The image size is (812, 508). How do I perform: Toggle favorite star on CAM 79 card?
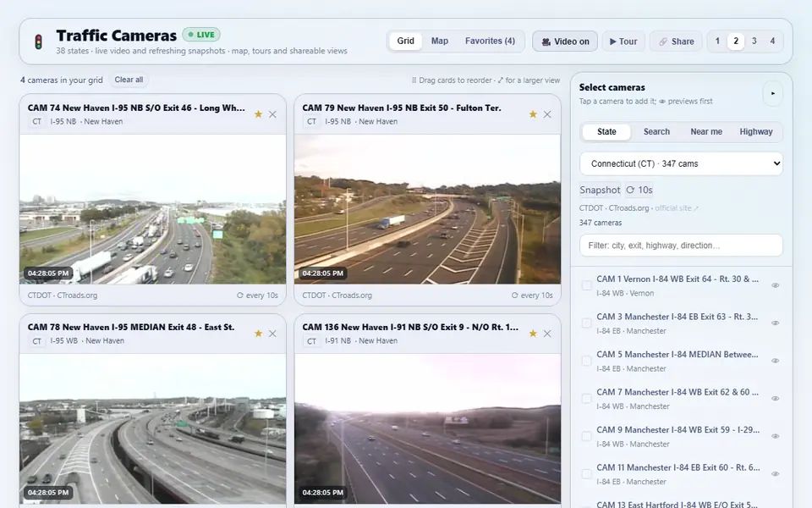point(533,114)
